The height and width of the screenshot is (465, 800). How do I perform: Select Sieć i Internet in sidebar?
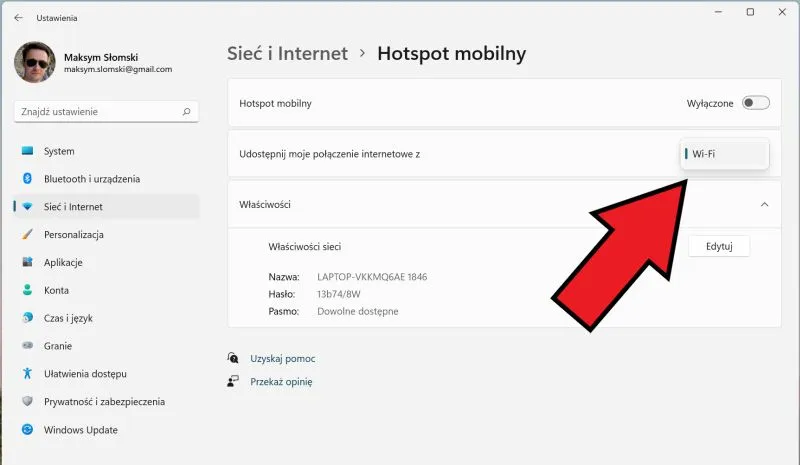click(106, 207)
